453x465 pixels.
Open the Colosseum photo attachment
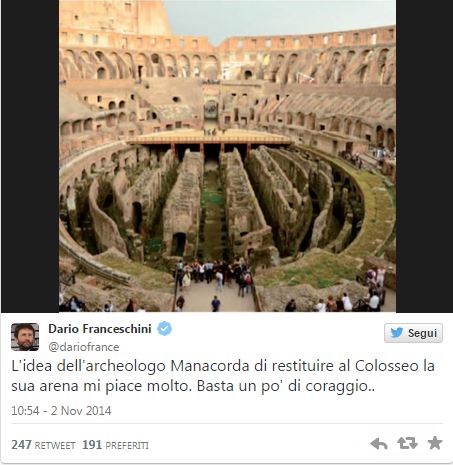pyautogui.click(x=227, y=156)
